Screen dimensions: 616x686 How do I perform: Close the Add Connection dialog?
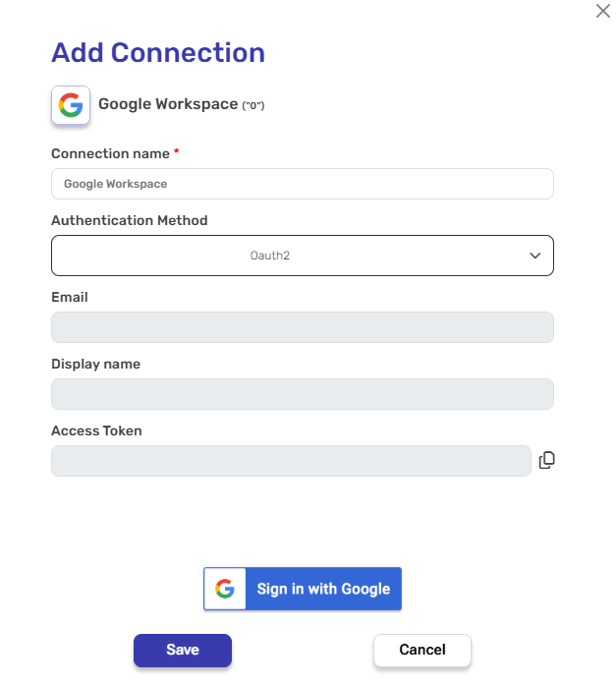click(x=603, y=12)
